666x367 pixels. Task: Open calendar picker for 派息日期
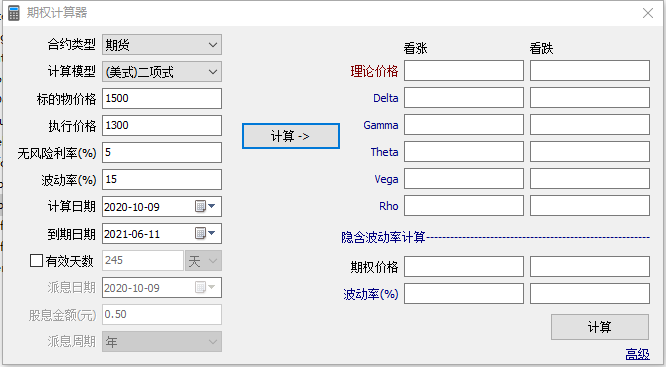point(206,288)
